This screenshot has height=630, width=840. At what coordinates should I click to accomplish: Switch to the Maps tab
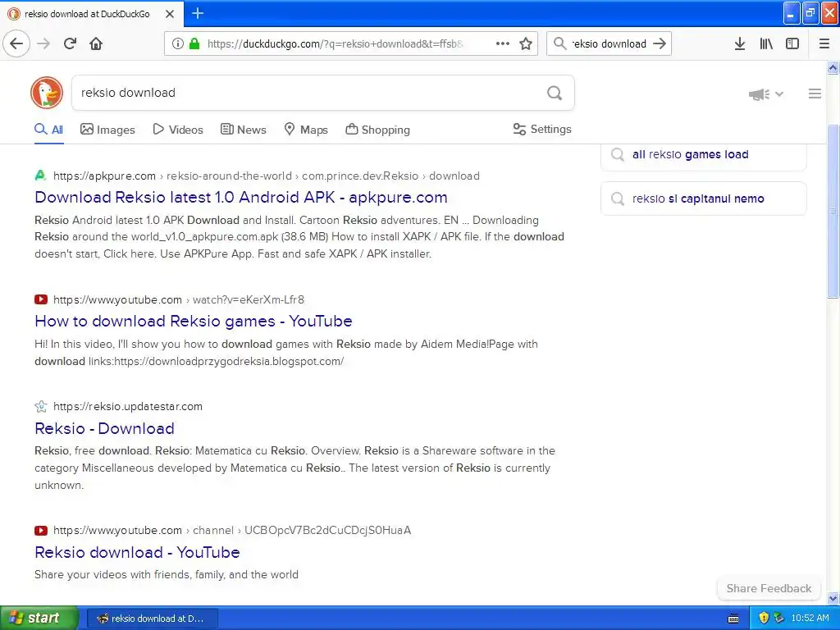(x=306, y=130)
